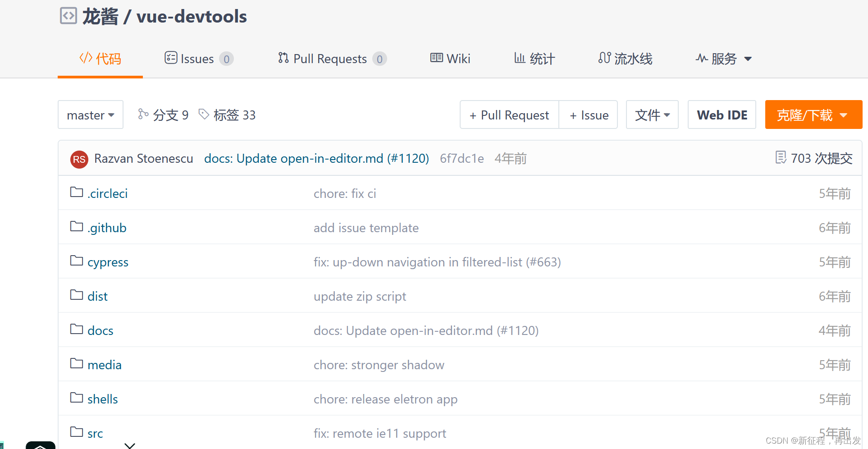Click the folder icon for .github
This screenshot has width=868, height=449.
pyautogui.click(x=77, y=226)
